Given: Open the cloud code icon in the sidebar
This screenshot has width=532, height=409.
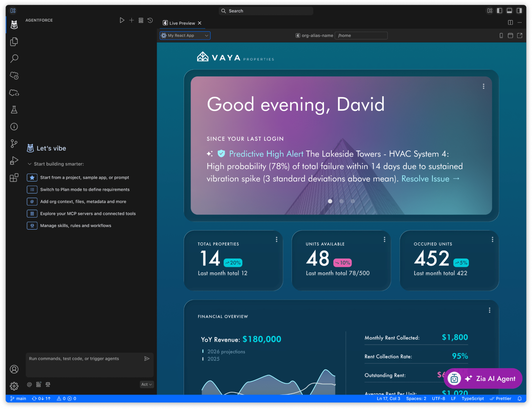Looking at the screenshot, I should coord(14,92).
